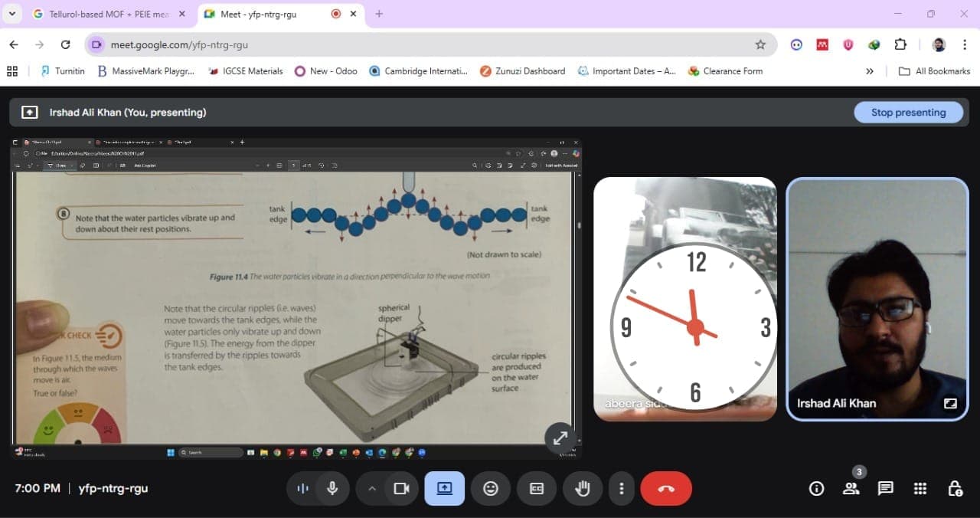Open the IGCSE Materials bookmark

[245, 71]
